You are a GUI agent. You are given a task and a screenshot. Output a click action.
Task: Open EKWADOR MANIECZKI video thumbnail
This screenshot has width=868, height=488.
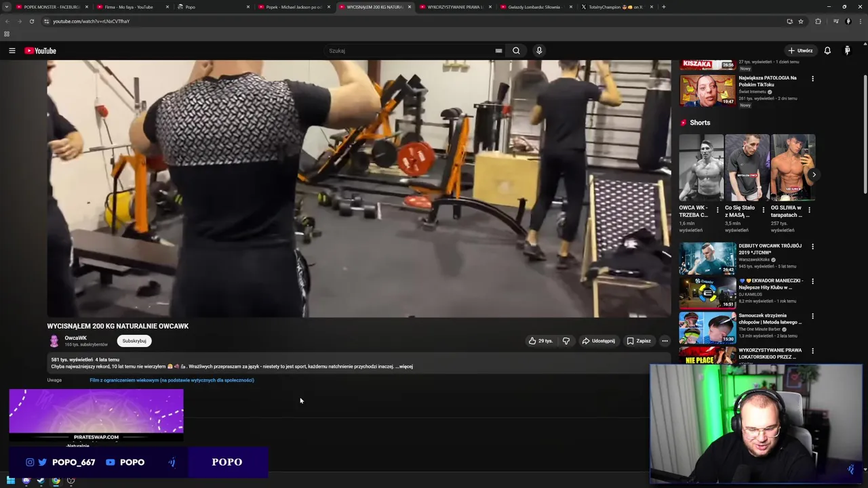pyautogui.click(x=707, y=293)
